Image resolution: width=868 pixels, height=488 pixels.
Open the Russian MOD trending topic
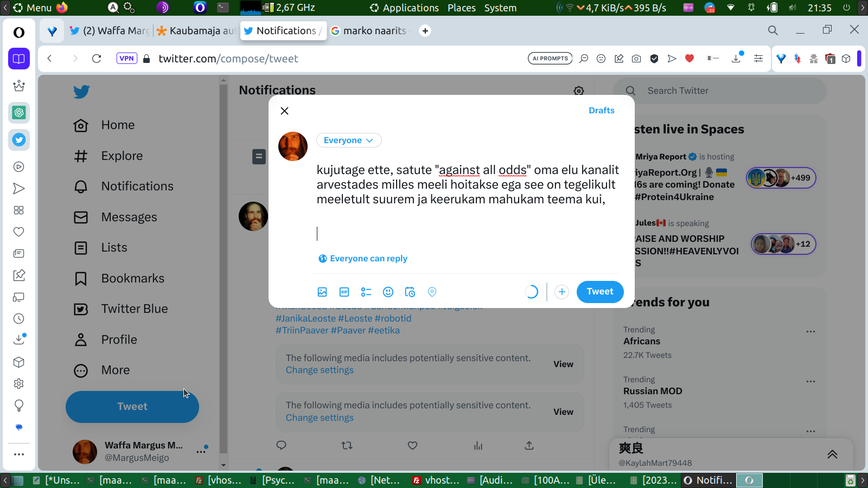coord(653,391)
